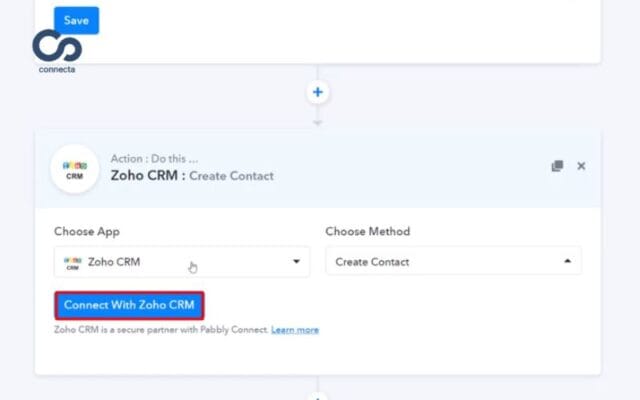This screenshot has height=400, width=640.
Task: Click the Choose Method label
Action: click(x=368, y=231)
